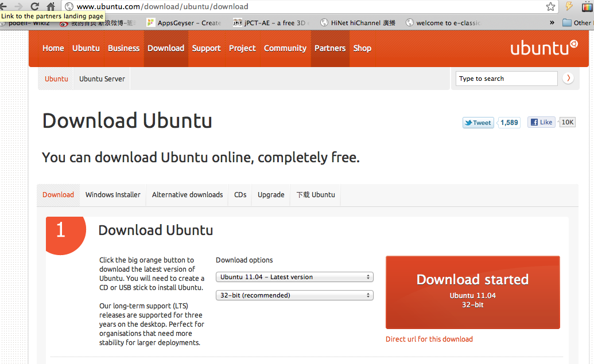
Task: Open the HiNet hiChannel bookmark
Action: pos(358,23)
